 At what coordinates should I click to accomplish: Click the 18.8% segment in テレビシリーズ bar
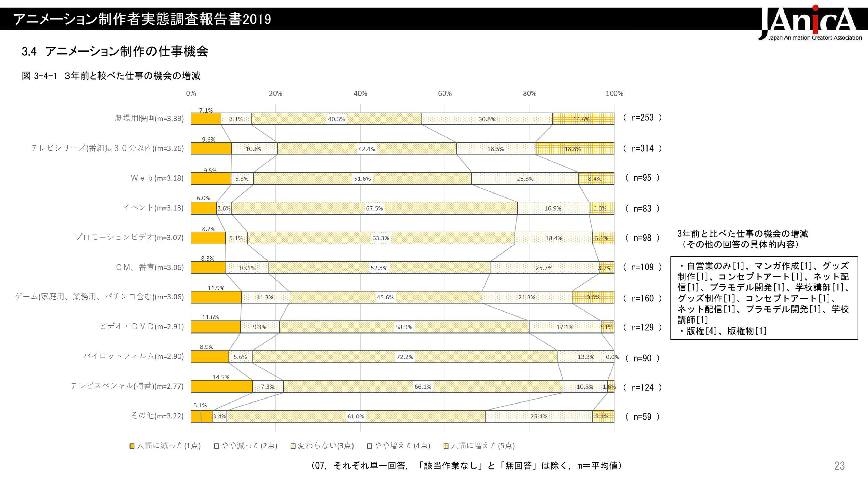pos(574,149)
